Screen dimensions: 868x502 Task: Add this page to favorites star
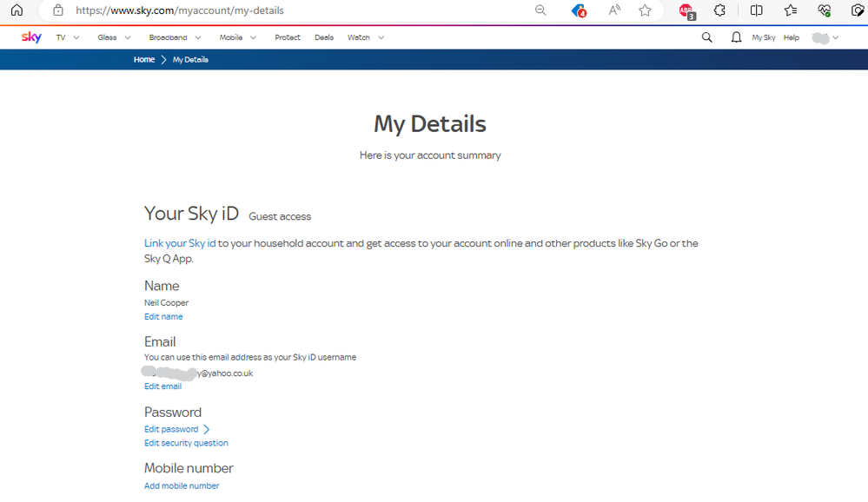coord(645,10)
